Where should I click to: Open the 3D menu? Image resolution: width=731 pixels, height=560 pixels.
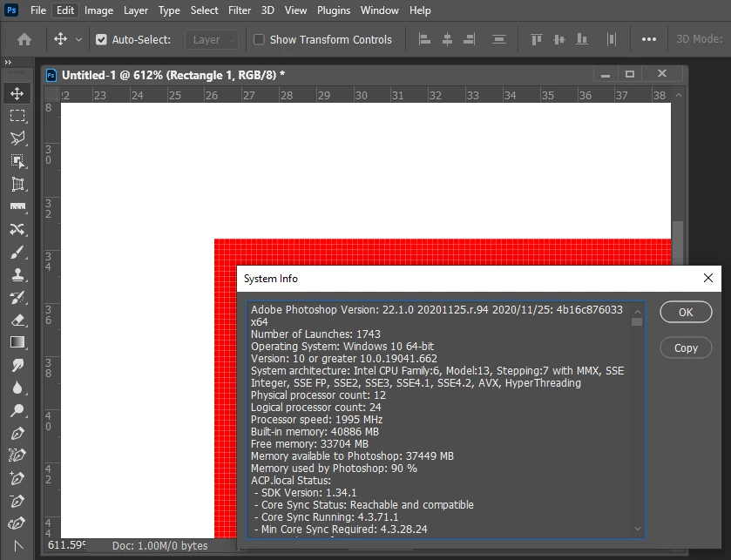267,10
